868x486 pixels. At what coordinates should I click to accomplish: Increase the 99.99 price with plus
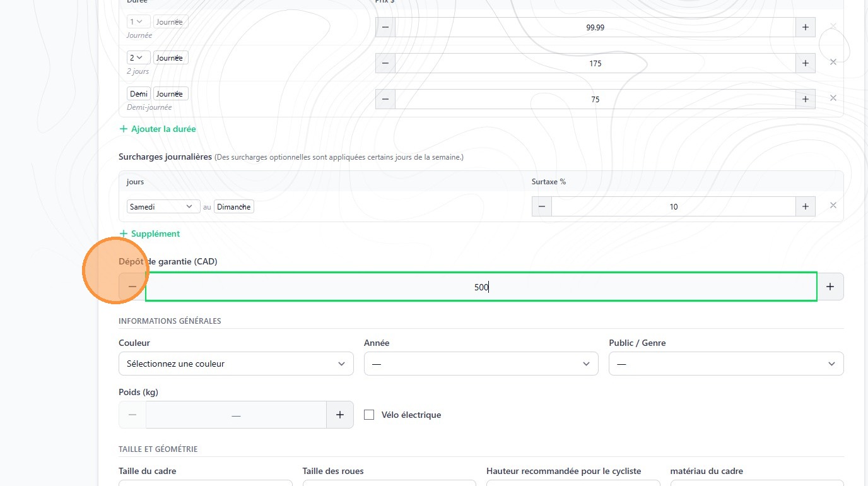(x=805, y=28)
